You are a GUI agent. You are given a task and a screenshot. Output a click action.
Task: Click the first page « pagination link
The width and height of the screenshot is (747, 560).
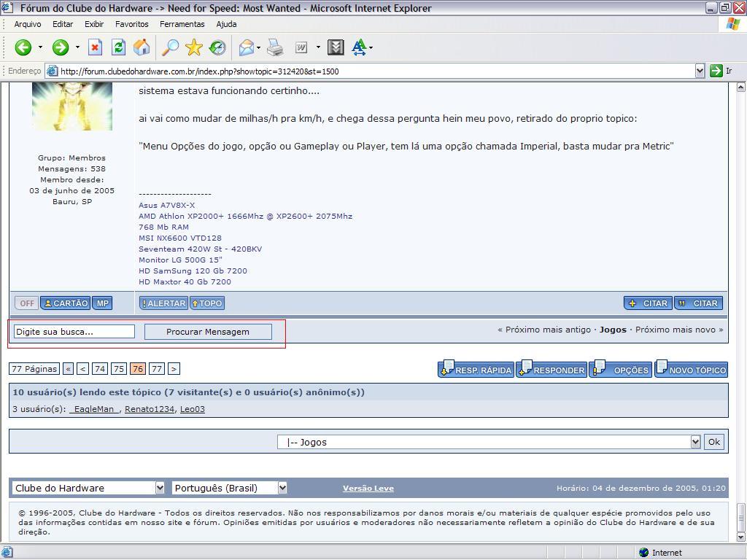pos(68,368)
